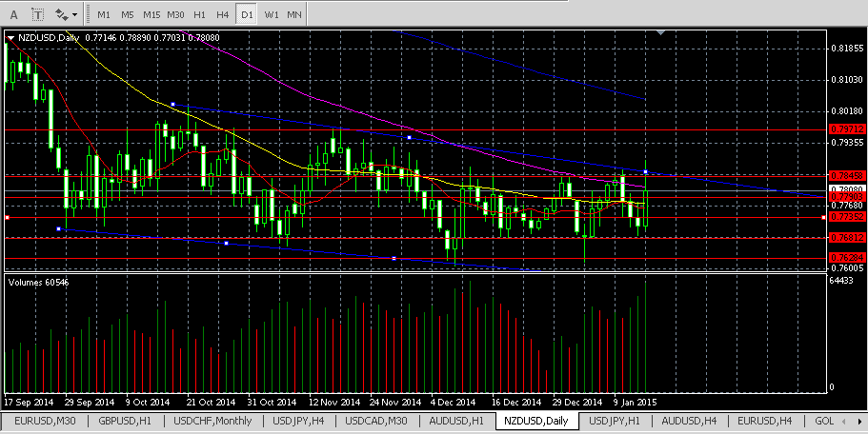The height and width of the screenshot is (434, 868).
Task: Open the GBPUSD,H1 chart tab
Action: pos(125,421)
